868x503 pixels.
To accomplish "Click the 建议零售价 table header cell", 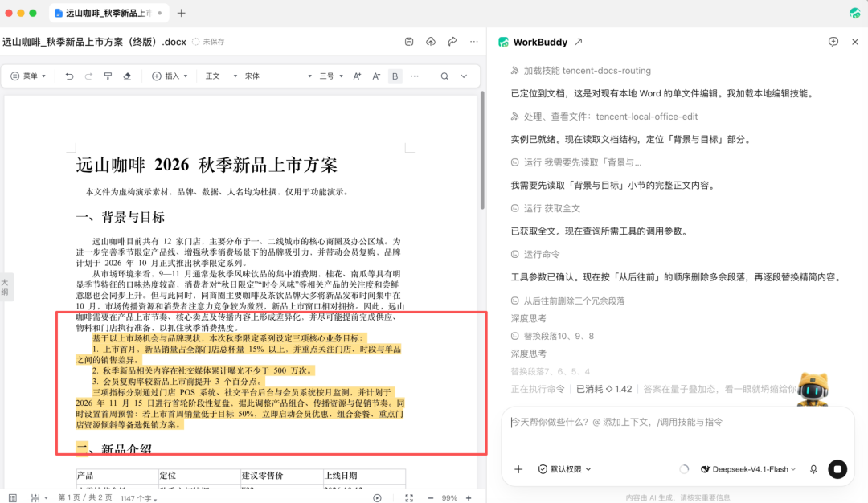I will point(282,476).
